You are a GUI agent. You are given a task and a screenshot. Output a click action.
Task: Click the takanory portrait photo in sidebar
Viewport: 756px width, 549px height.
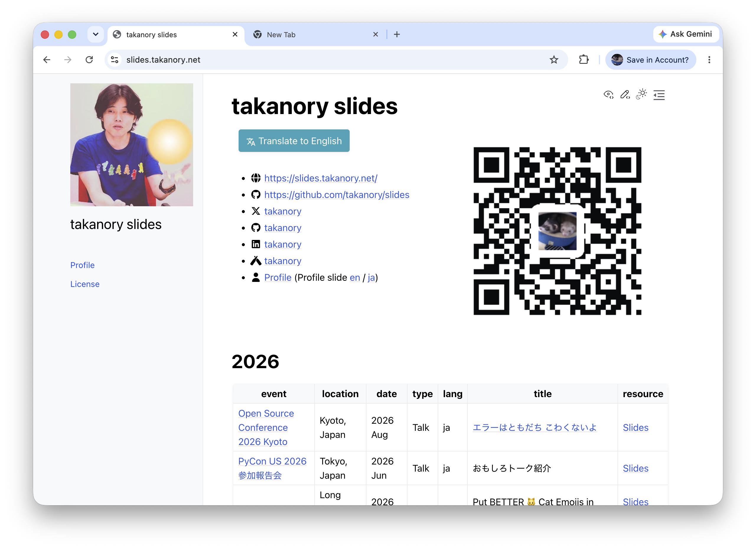[131, 145]
